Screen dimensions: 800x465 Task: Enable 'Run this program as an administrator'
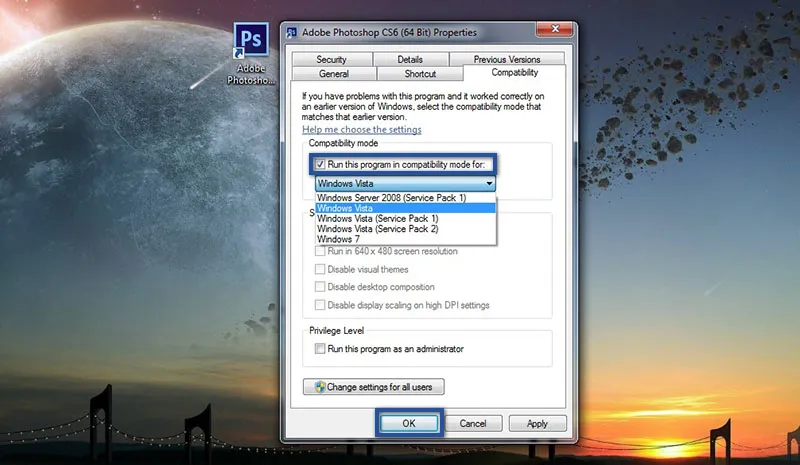click(x=320, y=349)
